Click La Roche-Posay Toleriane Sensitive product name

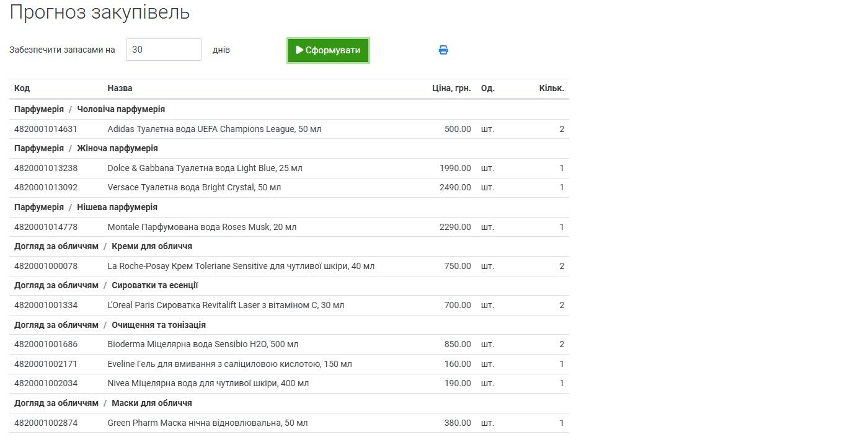(x=241, y=266)
